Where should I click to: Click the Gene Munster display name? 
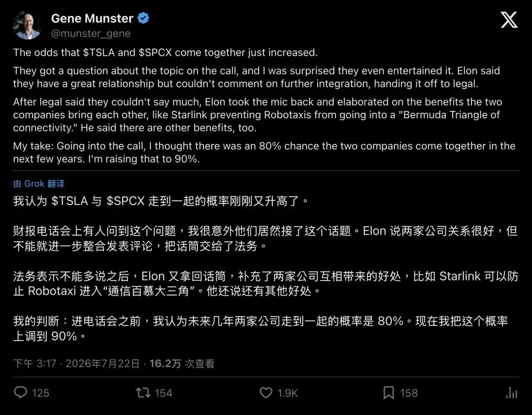pyautogui.click(x=92, y=18)
